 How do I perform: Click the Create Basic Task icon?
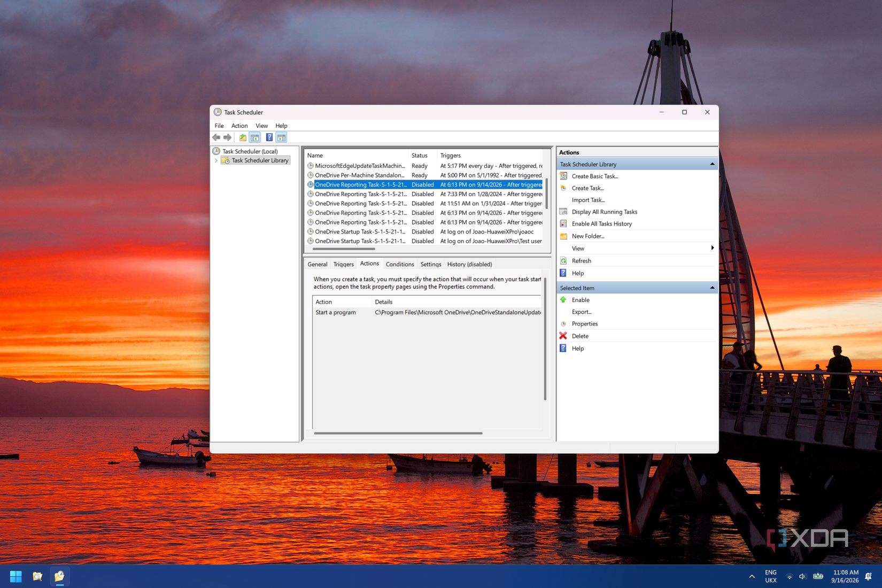coord(563,176)
